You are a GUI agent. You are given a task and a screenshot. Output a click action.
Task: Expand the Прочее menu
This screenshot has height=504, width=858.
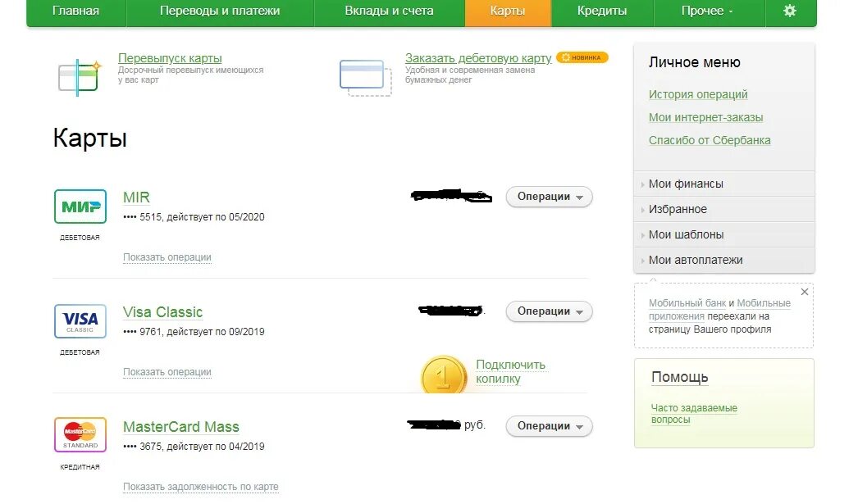pyautogui.click(x=707, y=11)
